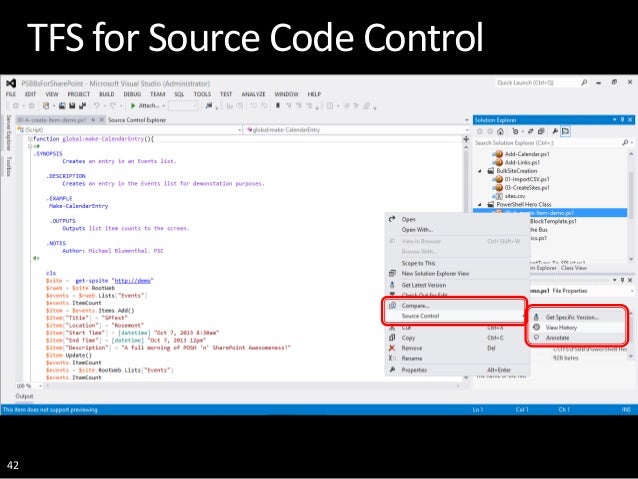Select 03-CreateSites.ps1 file
Screen dimensions: 638x479
527,188
